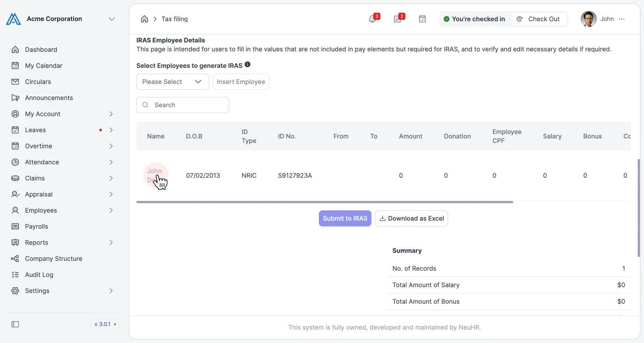
Task: Click the home breadcrumb icon
Action: pyautogui.click(x=144, y=19)
